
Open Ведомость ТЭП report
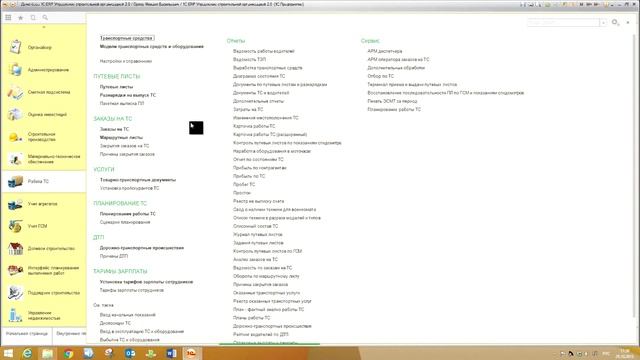tap(249, 60)
